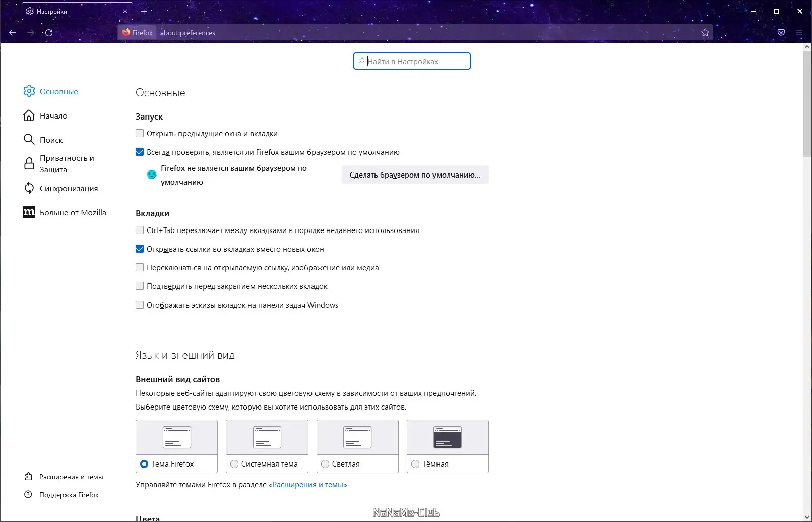This screenshot has width=812, height=522.
Task: Open the Основные settings section gear icon
Action: click(x=29, y=91)
